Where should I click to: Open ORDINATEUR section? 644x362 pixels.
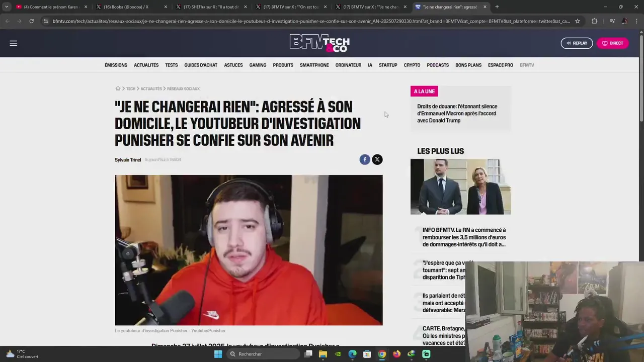coord(348,65)
